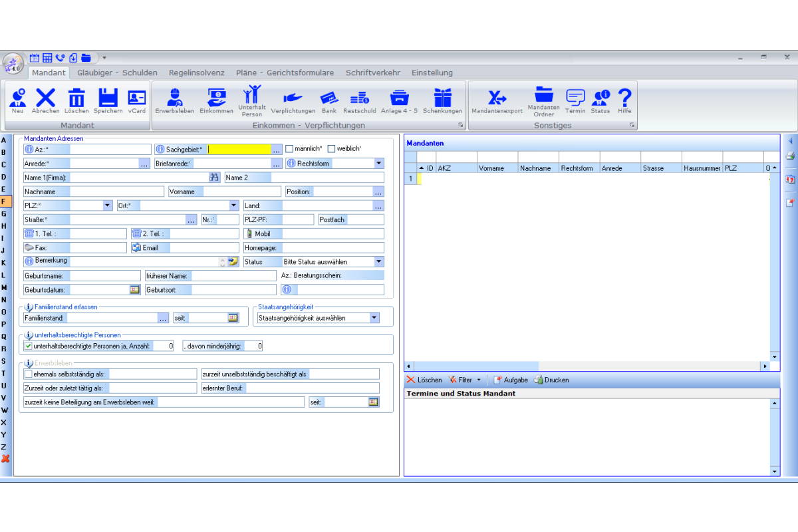
Task: Select letter M in the alphabet index
Action: tap(4, 287)
